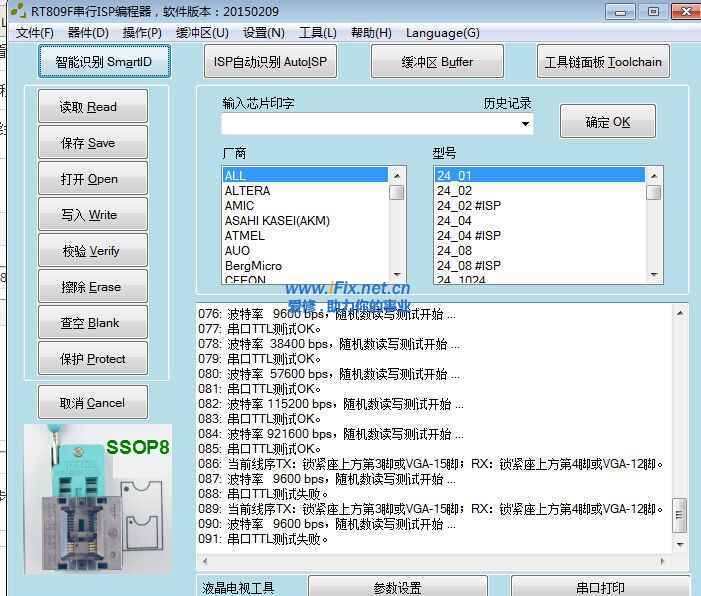Select ASAHI KASEI(AKM) vendor
701x596 pixels.
[x=305, y=220]
